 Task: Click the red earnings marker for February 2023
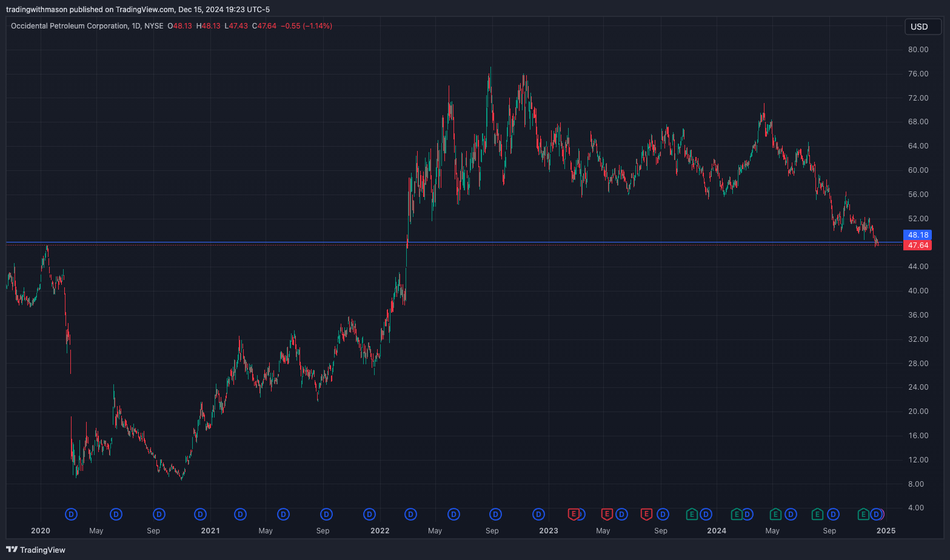(x=573, y=515)
